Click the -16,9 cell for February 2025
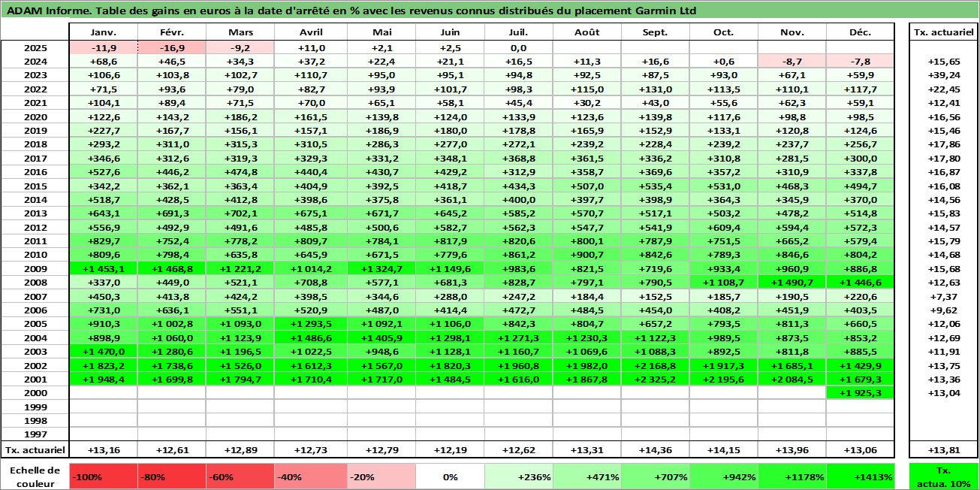Viewport: 980px width, 490px height. [172, 47]
